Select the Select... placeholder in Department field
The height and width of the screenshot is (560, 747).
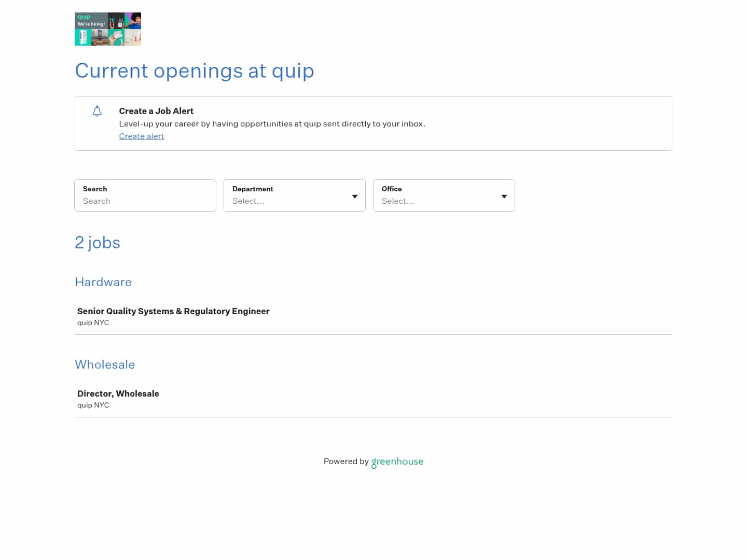click(x=248, y=201)
